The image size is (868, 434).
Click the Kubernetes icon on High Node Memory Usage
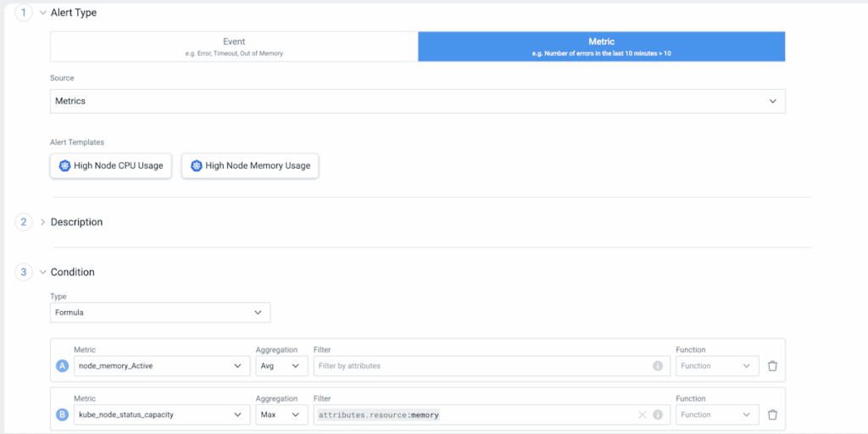(197, 166)
